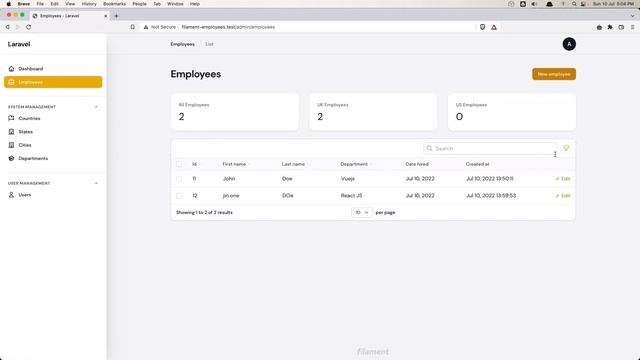Click the macOS Spotlight search icon
Screen dimensions: 640x360
(574, 4)
